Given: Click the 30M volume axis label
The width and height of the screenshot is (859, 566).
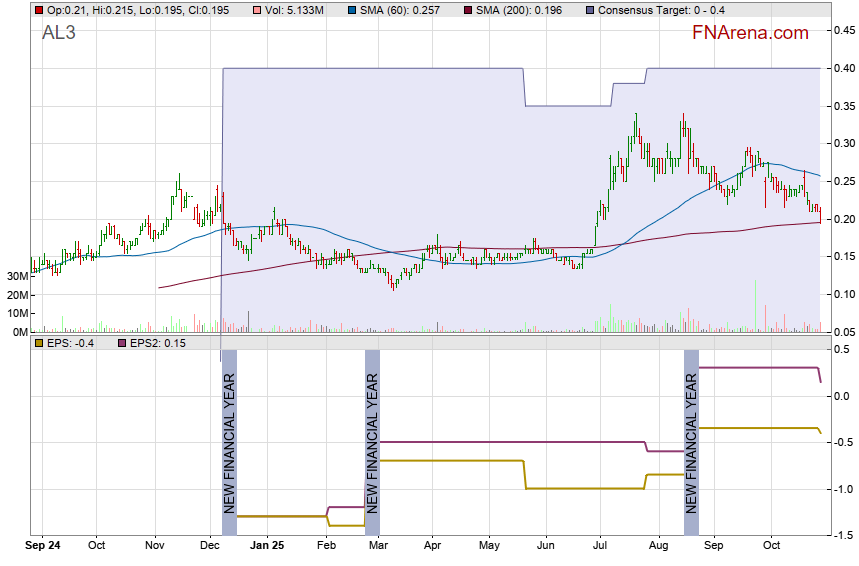Looking at the screenshot, I should pos(16,276).
